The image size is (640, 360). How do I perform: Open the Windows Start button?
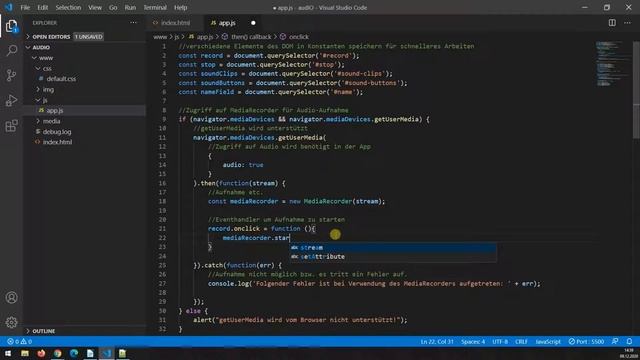tap(8, 353)
